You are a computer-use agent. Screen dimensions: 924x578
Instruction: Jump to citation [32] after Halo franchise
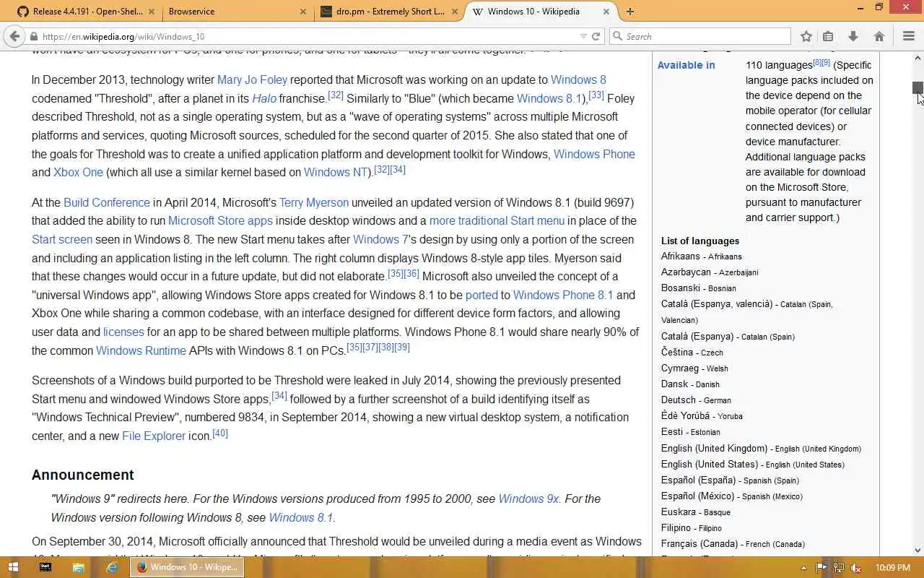pos(336,95)
